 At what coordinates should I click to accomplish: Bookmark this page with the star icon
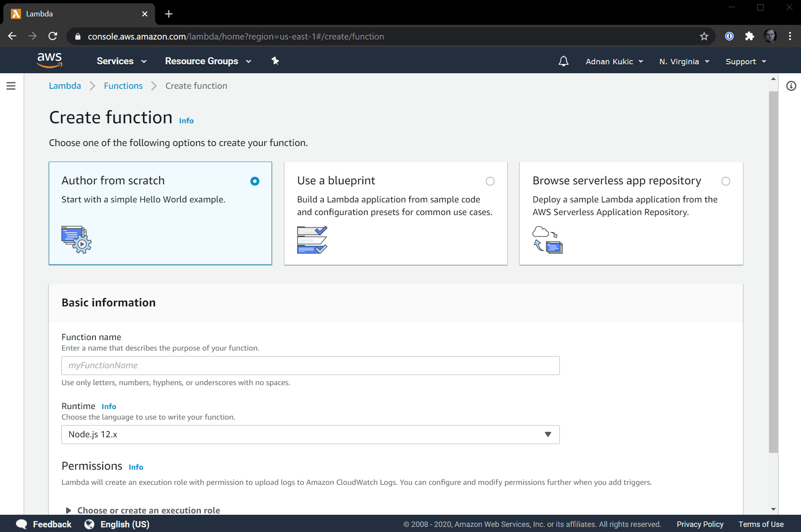(x=704, y=37)
